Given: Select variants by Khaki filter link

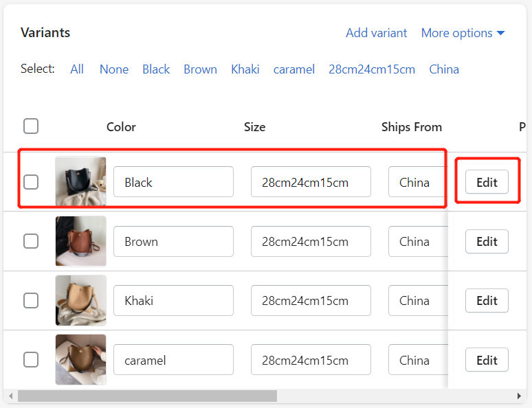Looking at the screenshot, I should (x=245, y=69).
